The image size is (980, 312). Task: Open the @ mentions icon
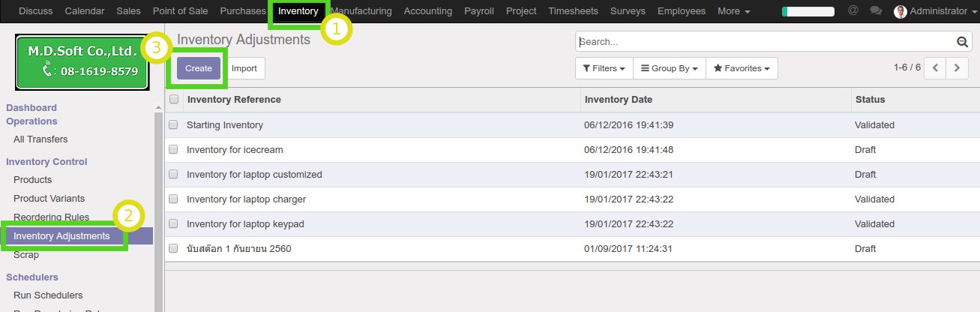pyautogui.click(x=853, y=10)
